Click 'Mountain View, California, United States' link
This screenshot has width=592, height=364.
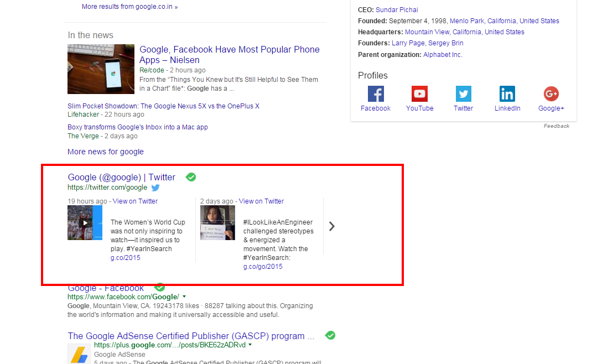(464, 32)
